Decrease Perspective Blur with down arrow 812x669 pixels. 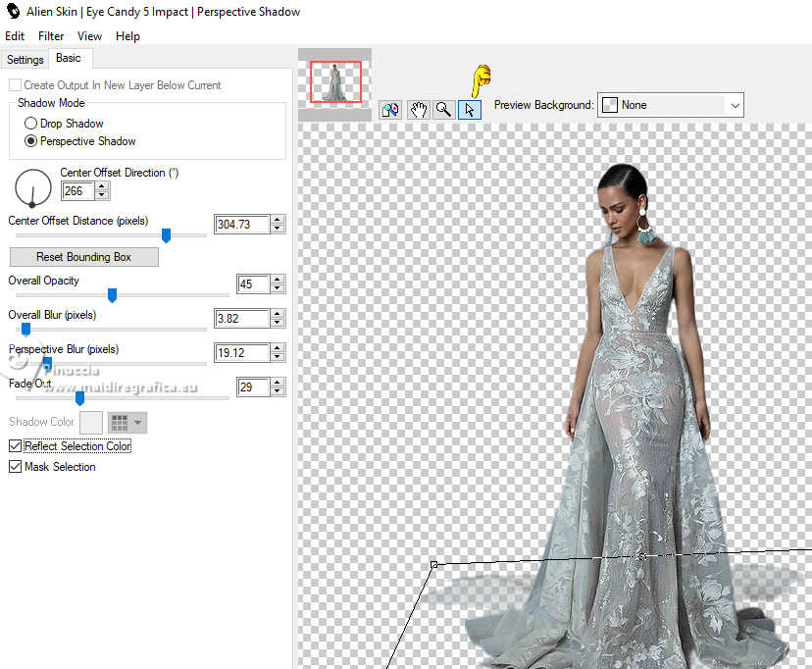pos(278,357)
